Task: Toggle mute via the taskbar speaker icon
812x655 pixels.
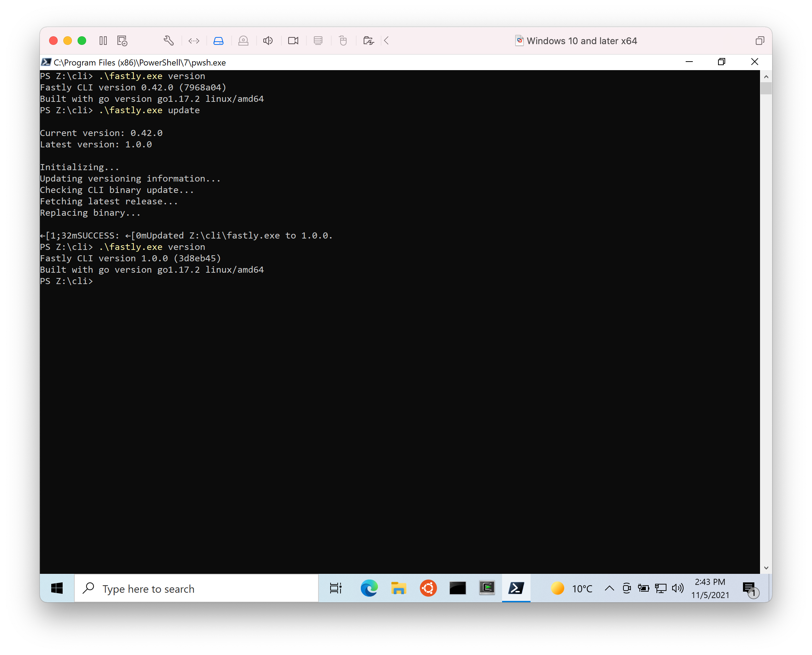Action: [x=678, y=588]
